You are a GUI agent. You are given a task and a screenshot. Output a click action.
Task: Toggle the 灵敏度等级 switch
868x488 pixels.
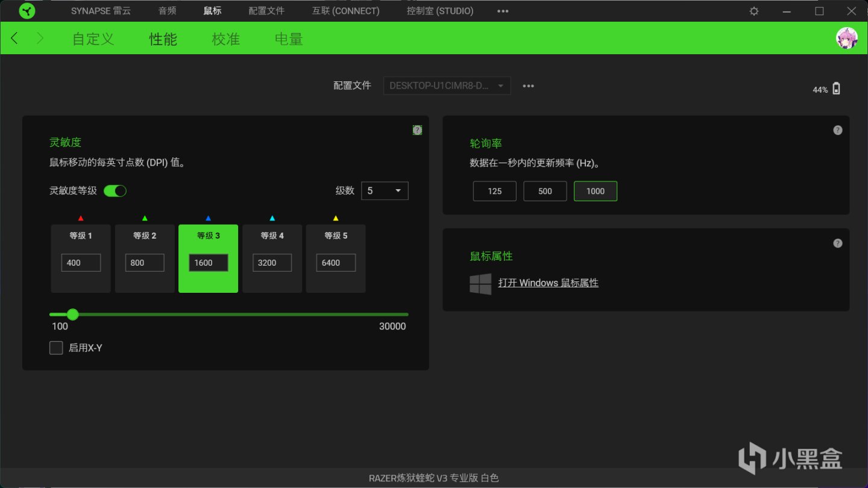115,191
